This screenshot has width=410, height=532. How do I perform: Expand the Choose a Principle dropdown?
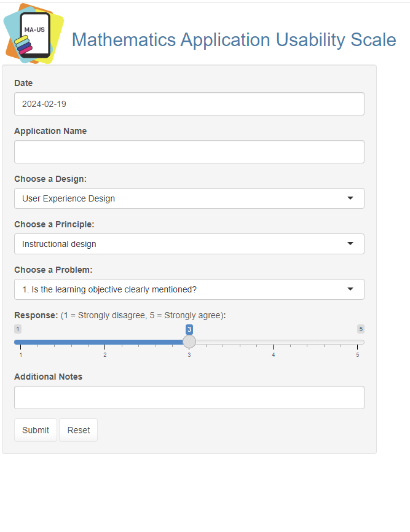pyautogui.click(x=189, y=244)
